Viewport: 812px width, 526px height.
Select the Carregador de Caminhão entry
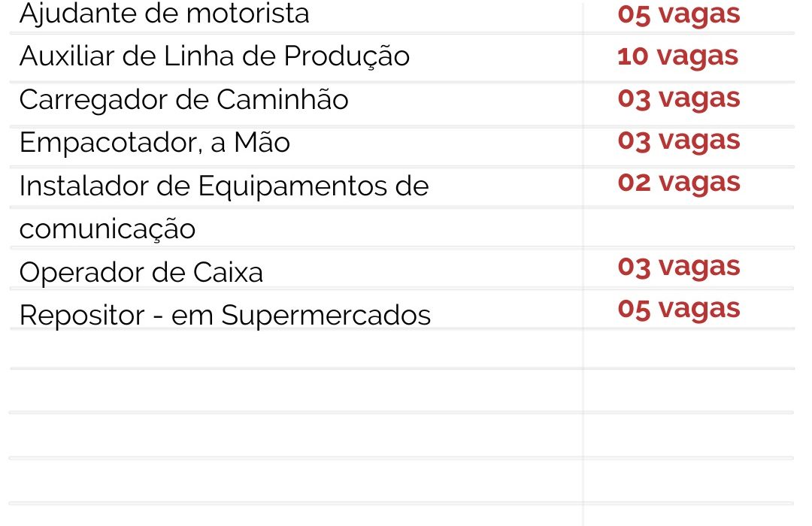[x=183, y=100]
